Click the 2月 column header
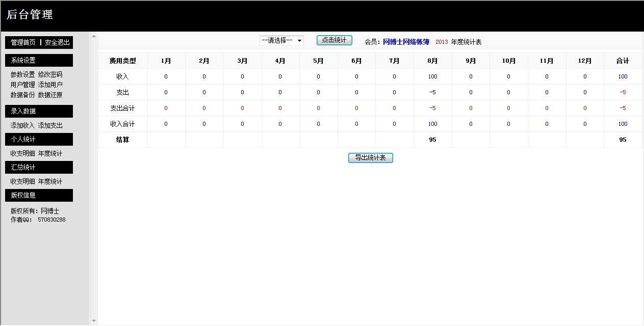Viewport: 644px width, 326px height. [204, 61]
